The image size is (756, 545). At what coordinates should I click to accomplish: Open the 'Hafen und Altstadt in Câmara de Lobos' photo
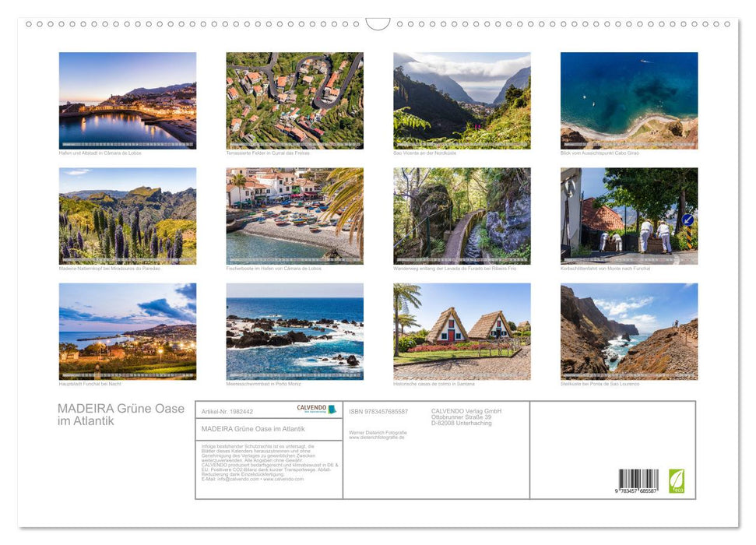click(x=127, y=100)
